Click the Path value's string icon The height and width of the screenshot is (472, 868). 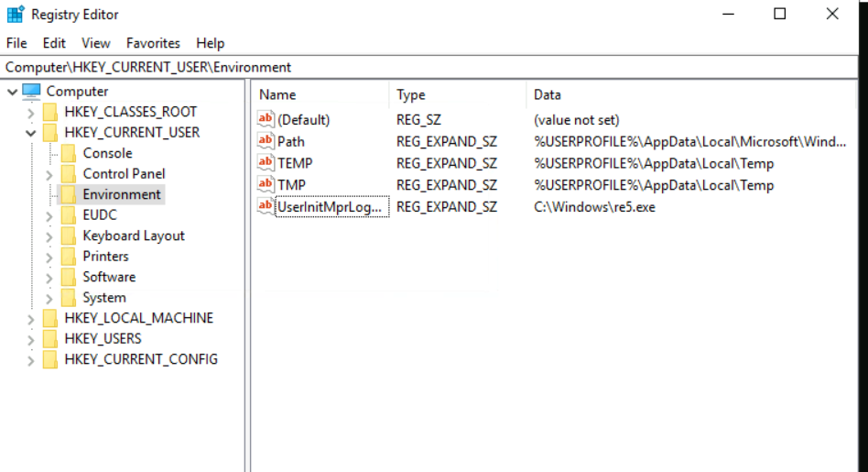point(266,141)
